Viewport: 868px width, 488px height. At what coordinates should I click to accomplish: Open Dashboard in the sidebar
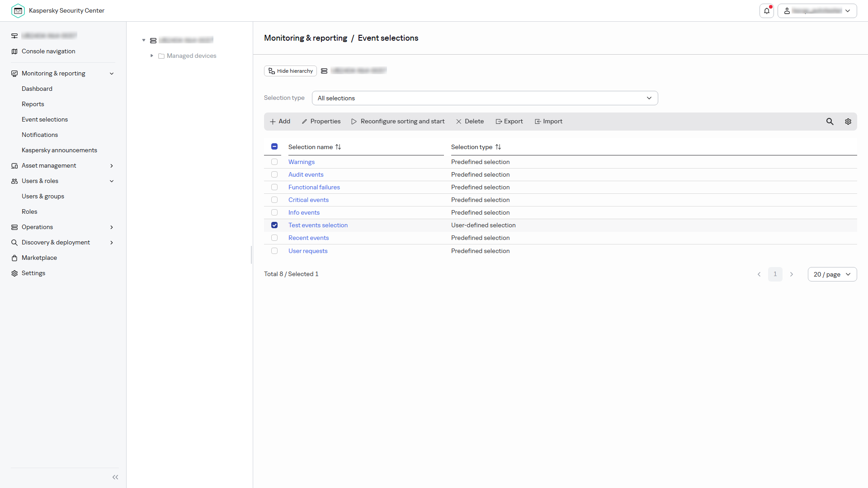(x=37, y=89)
